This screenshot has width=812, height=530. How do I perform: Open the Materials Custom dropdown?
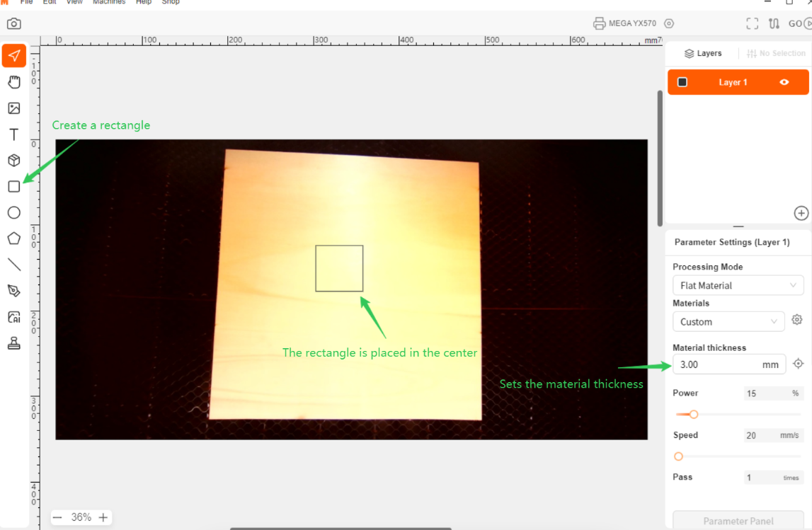pyautogui.click(x=728, y=321)
